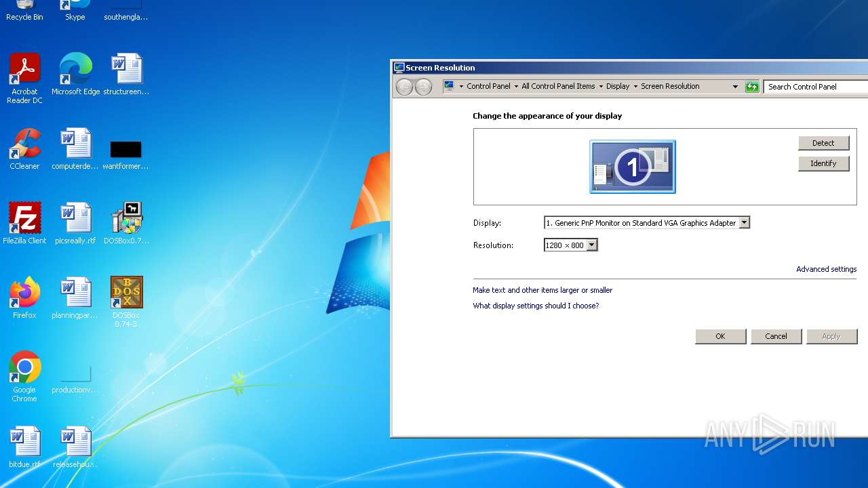Select the monitor 1 display thumbnail
This screenshot has width=868, height=488.
tap(633, 167)
